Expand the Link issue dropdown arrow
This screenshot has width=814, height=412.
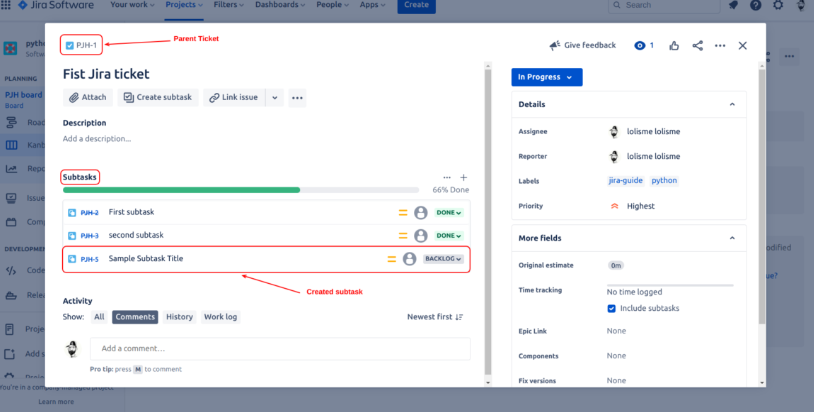pyautogui.click(x=274, y=98)
